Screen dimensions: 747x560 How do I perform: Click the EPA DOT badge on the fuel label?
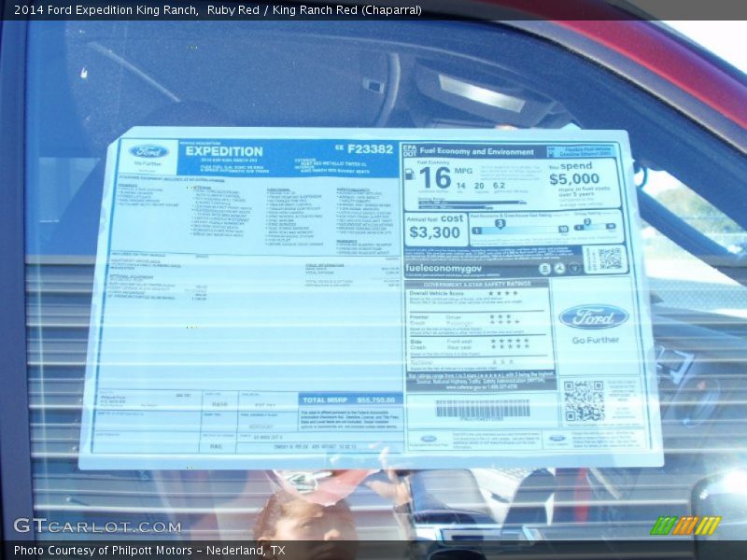409,150
